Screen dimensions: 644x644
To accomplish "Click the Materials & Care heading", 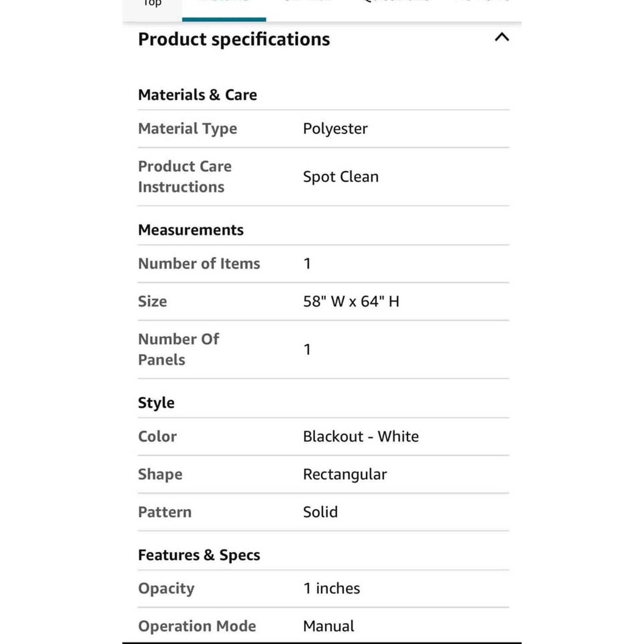I will click(197, 95).
